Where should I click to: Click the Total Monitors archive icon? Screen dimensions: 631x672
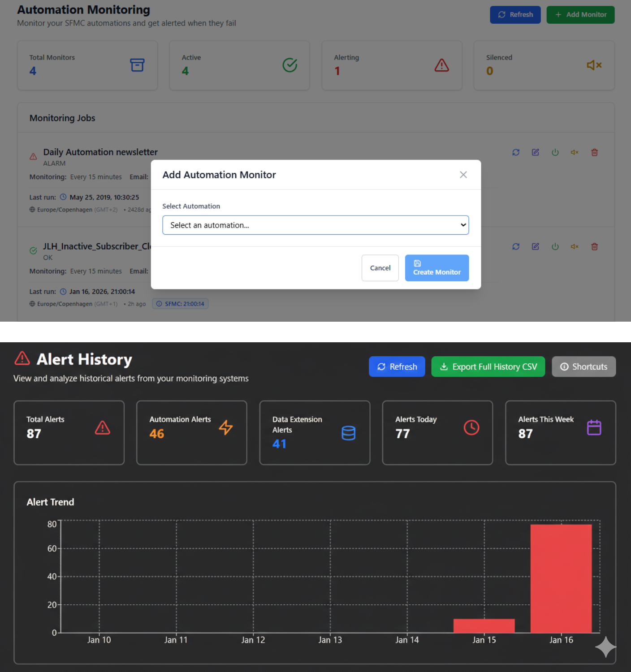137,65
